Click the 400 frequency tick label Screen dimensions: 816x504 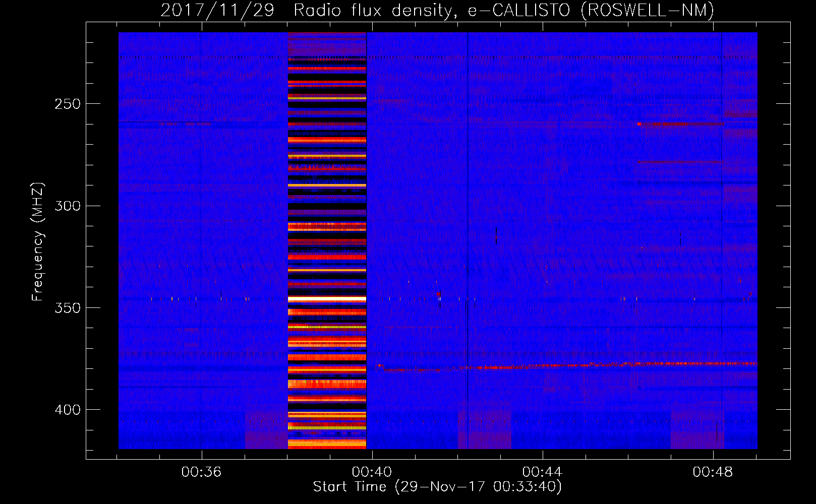coord(68,410)
